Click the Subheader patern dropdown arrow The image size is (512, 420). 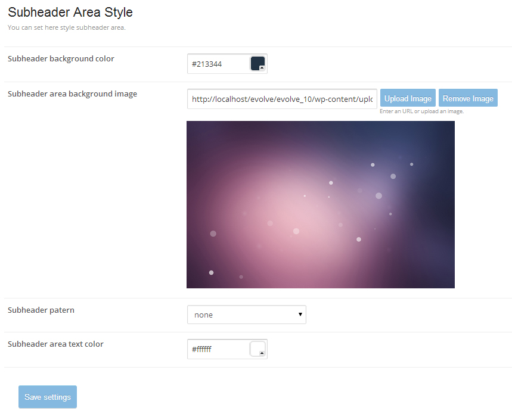point(300,315)
